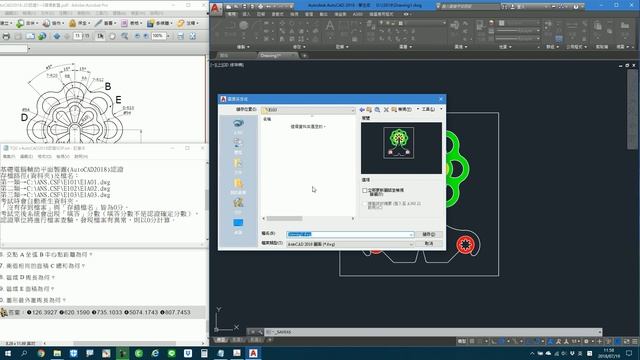Expand the save location dropdown in dialog
The height and width of the screenshot is (360, 640).
tap(353, 110)
